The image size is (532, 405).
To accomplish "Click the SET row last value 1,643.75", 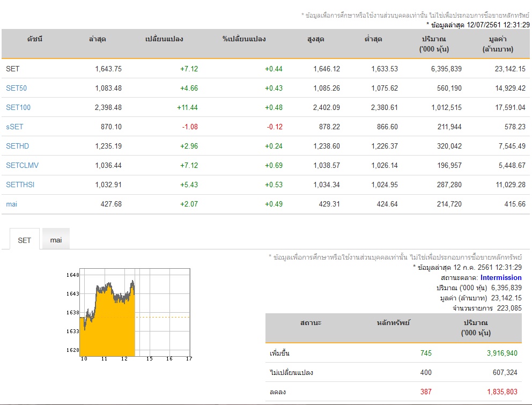I will tap(108, 69).
